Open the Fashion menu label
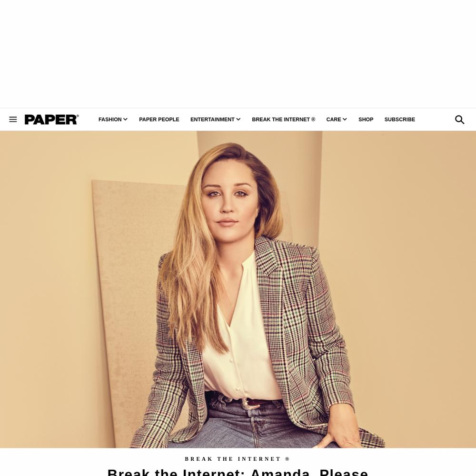Screen dimensions: 476x476 [x=110, y=119]
